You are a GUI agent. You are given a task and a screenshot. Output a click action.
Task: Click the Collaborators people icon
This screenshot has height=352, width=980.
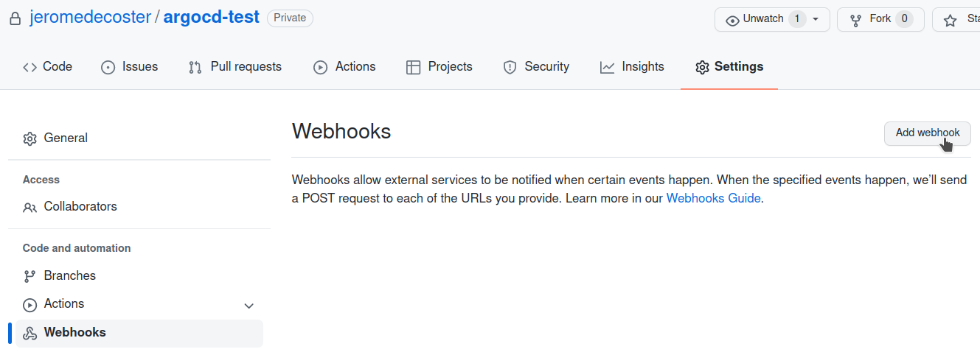[29, 207]
